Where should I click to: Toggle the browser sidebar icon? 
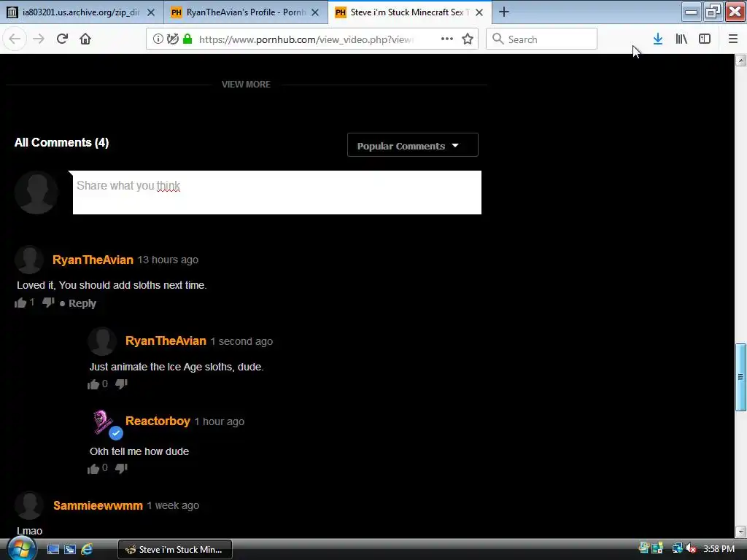coord(705,39)
